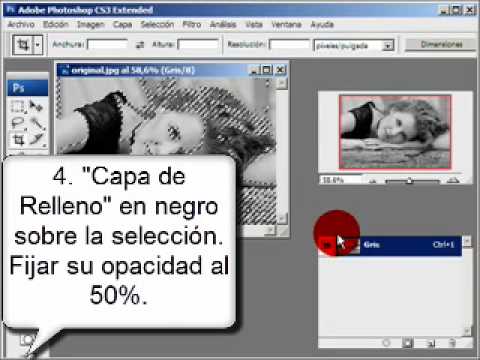The height and width of the screenshot is (360, 480).
Task: Select the Slice tool
Action: click(x=37, y=139)
